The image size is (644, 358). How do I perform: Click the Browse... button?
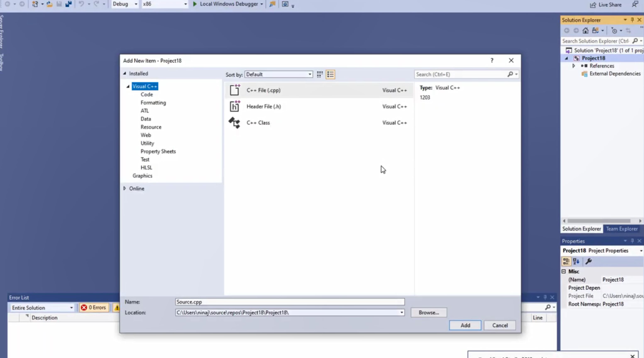(x=429, y=313)
